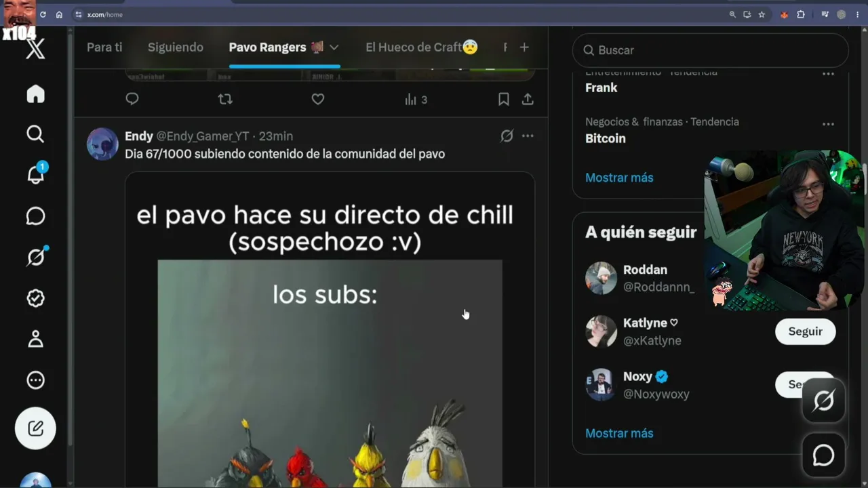Image resolution: width=868 pixels, height=488 pixels.
Task: Add a new timeline tab with plus
Action: coord(524,47)
